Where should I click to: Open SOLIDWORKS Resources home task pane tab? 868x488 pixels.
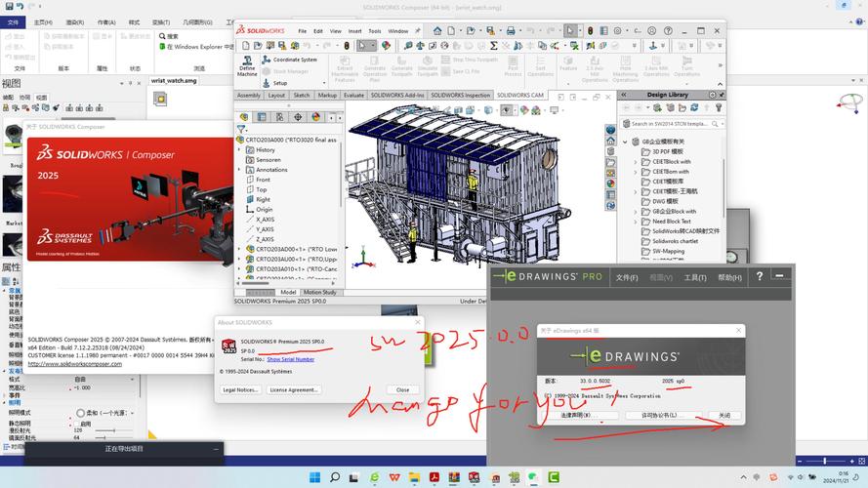click(x=610, y=141)
